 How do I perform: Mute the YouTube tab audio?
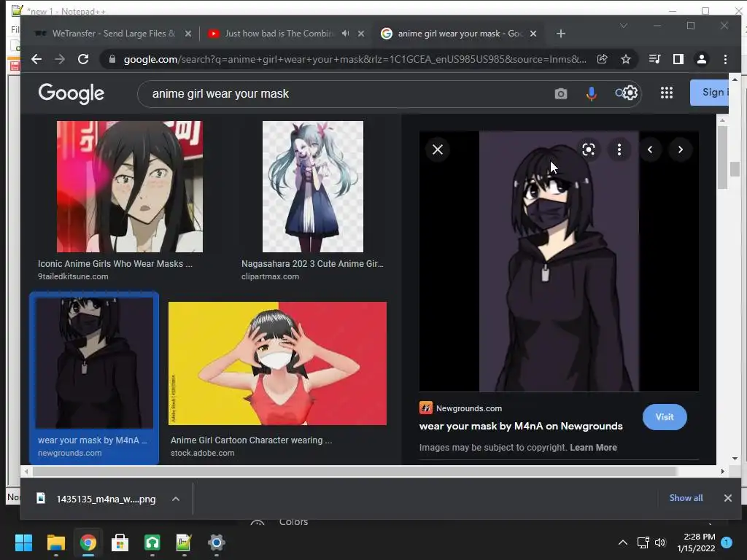(345, 34)
